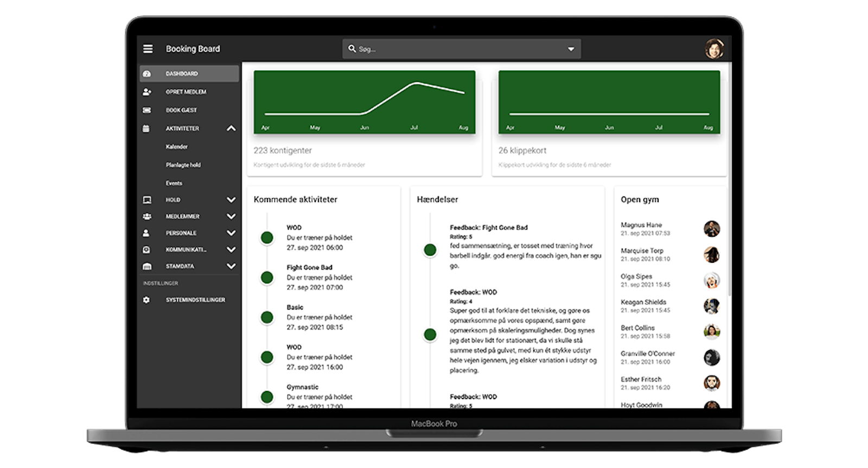Click into the Søg search field

(456, 49)
